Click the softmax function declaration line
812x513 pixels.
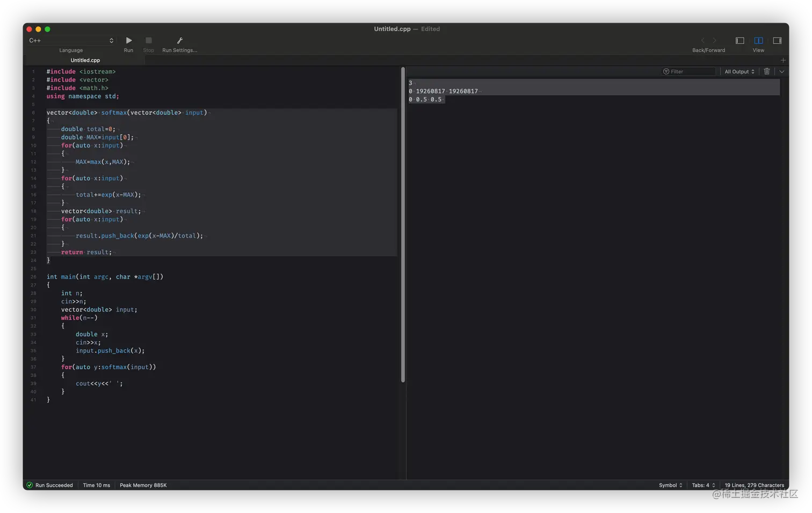coord(127,113)
